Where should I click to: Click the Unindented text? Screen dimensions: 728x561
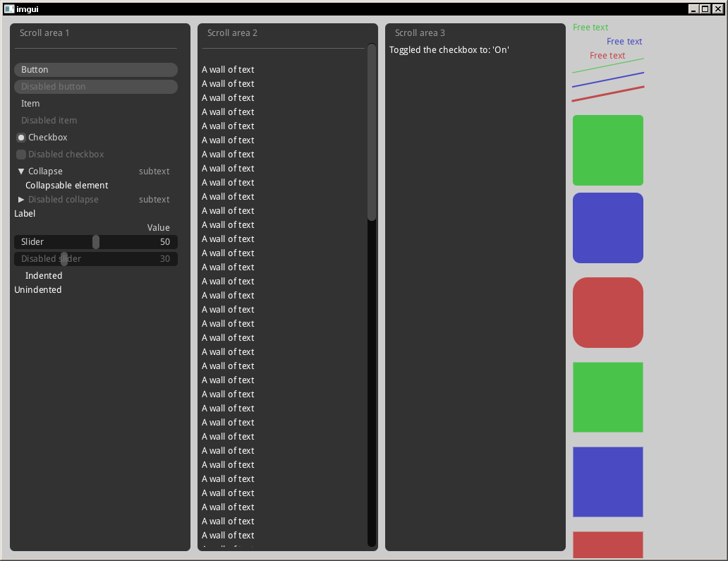tap(38, 290)
